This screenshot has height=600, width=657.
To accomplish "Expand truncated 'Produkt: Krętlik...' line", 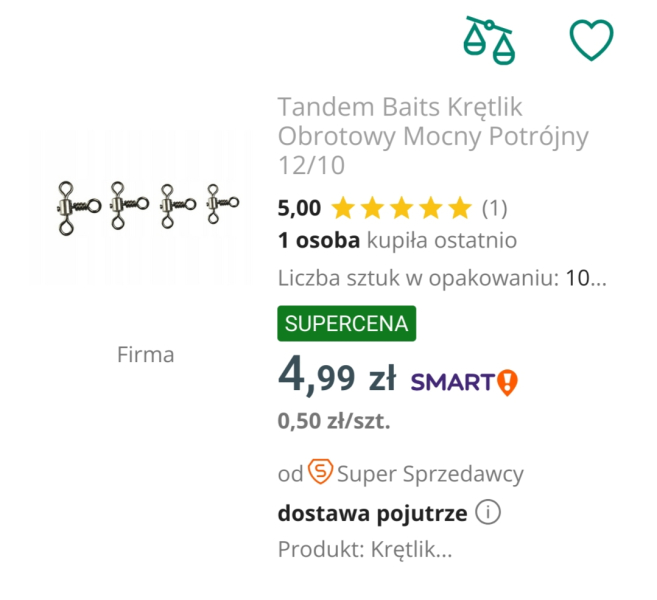I will [365, 550].
